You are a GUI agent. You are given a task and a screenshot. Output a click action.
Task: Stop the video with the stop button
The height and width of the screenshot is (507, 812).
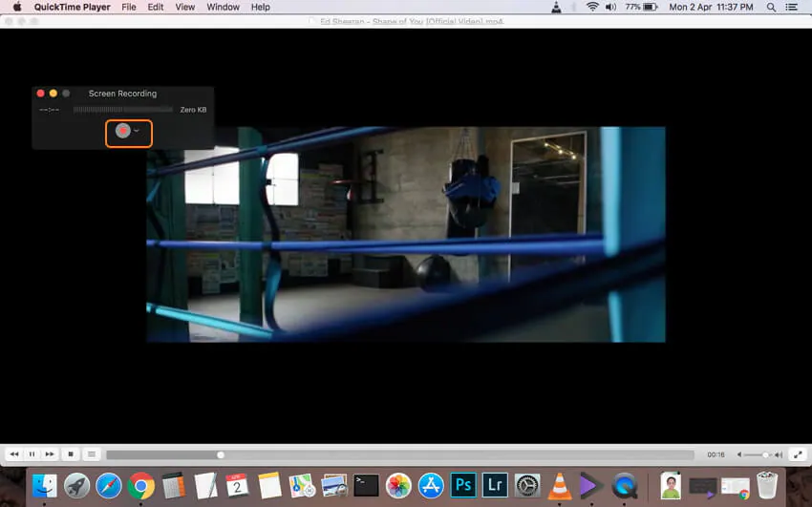pyautogui.click(x=71, y=454)
